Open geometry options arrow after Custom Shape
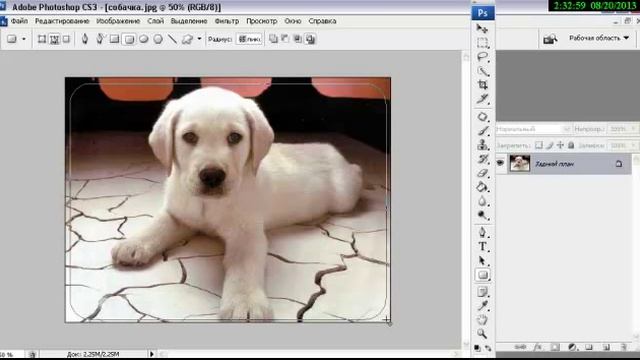Image resolution: width=640 pixels, height=360 pixels. pyautogui.click(x=199, y=39)
